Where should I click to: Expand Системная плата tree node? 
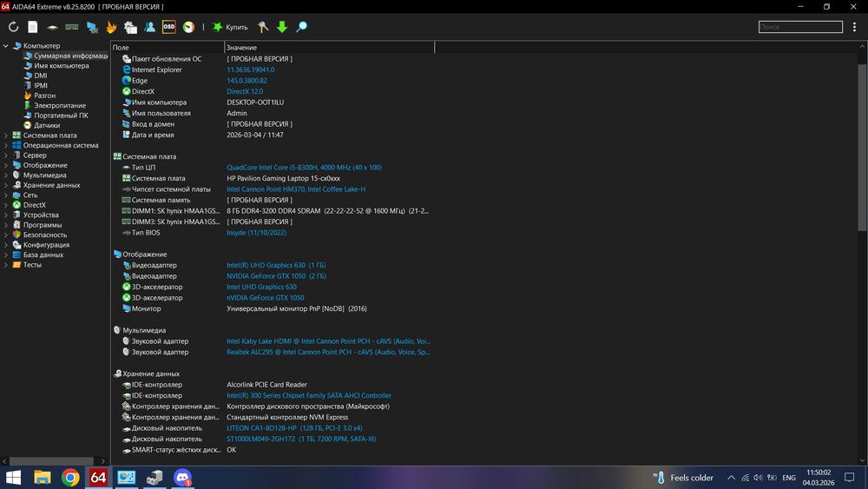(5, 135)
